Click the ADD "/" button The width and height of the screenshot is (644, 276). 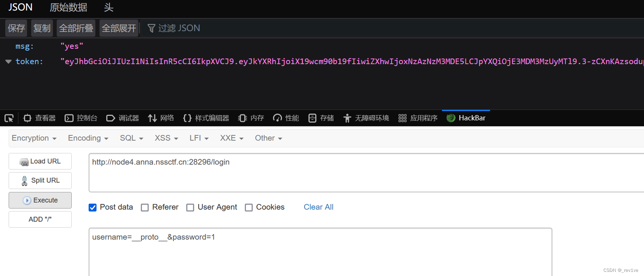coord(40,219)
